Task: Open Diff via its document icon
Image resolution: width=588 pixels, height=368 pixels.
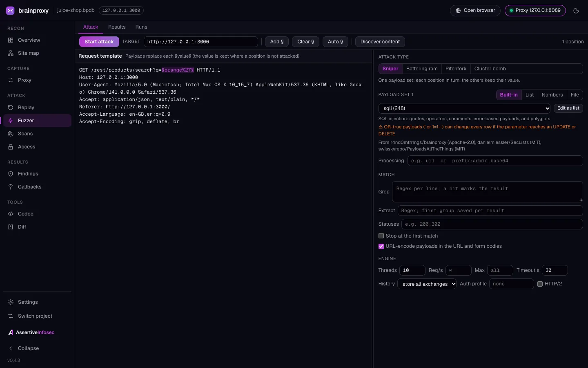Action: point(11,227)
